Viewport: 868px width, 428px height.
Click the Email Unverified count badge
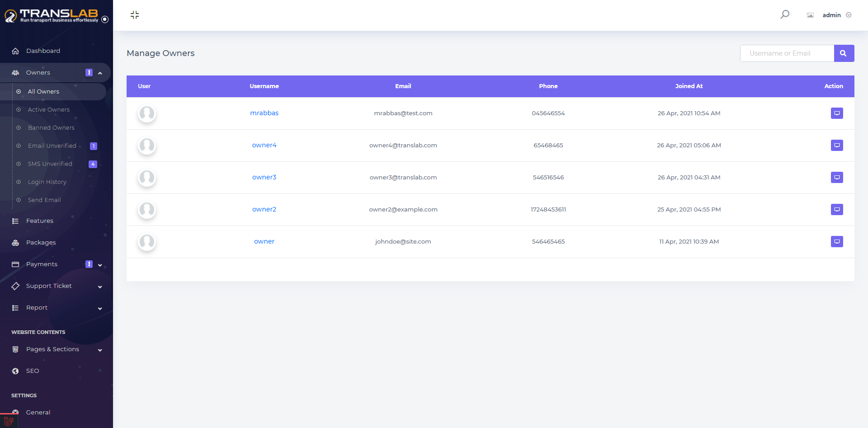(x=94, y=146)
